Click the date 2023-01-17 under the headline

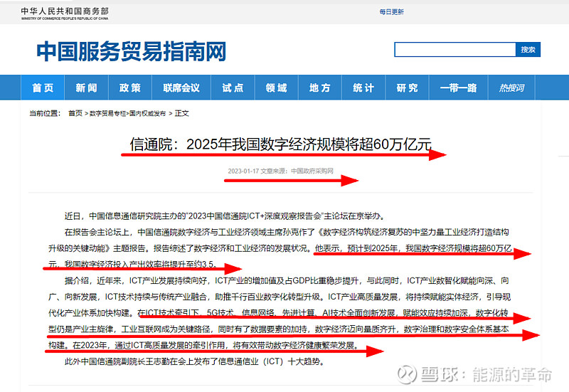[x=243, y=171]
